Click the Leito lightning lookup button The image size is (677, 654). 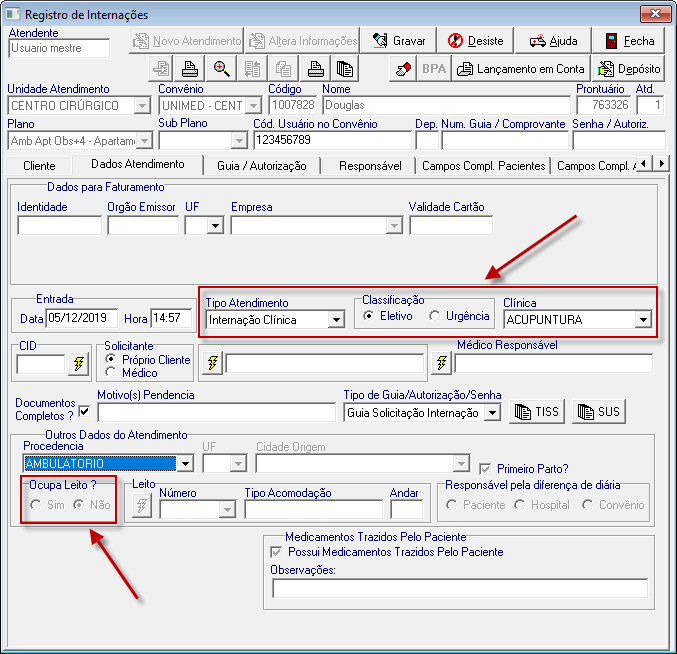pyautogui.click(x=142, y=505)
